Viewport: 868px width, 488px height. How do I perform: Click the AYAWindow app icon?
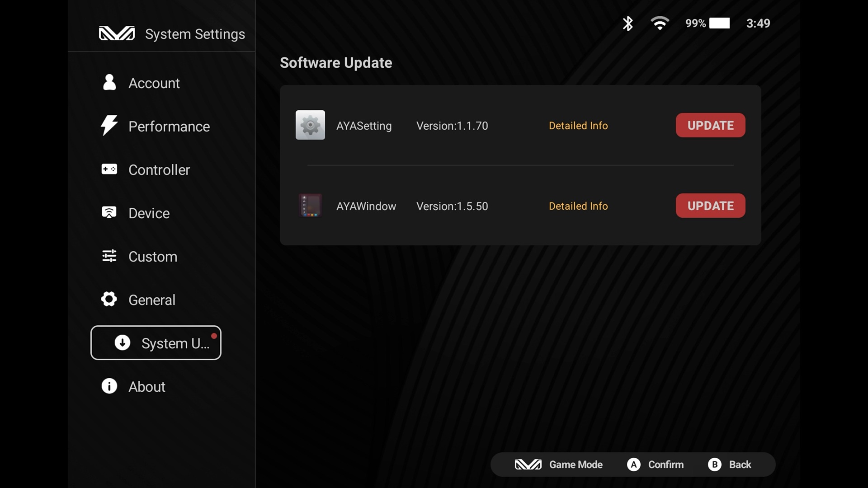coord(310,206)
